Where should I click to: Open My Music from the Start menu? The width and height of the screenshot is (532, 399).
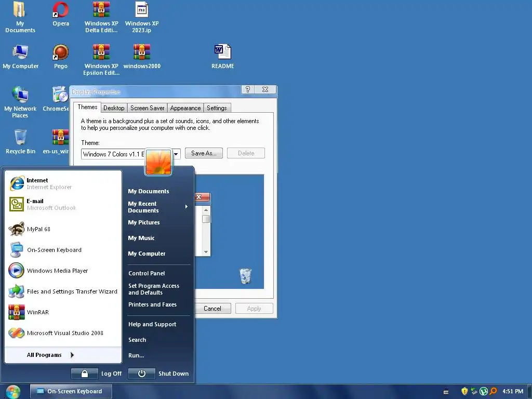point(141,238)
